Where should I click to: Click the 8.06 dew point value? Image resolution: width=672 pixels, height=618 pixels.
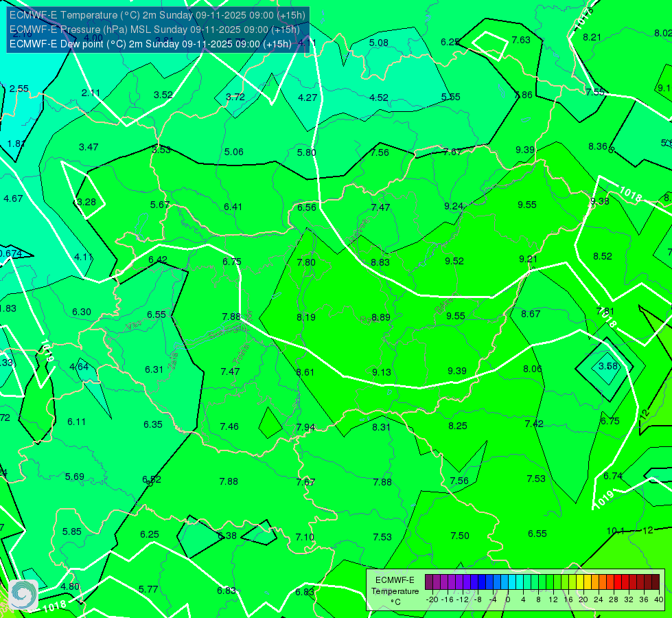tap(532, 369)
